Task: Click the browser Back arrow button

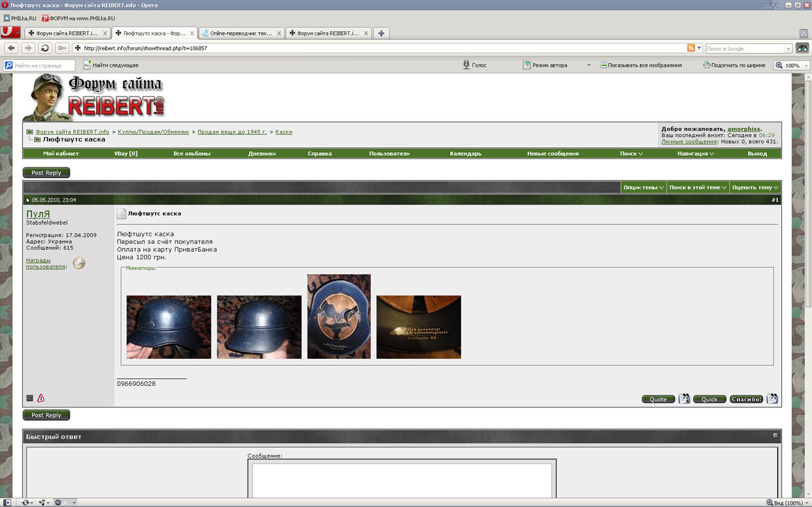Action: (11, 48)
